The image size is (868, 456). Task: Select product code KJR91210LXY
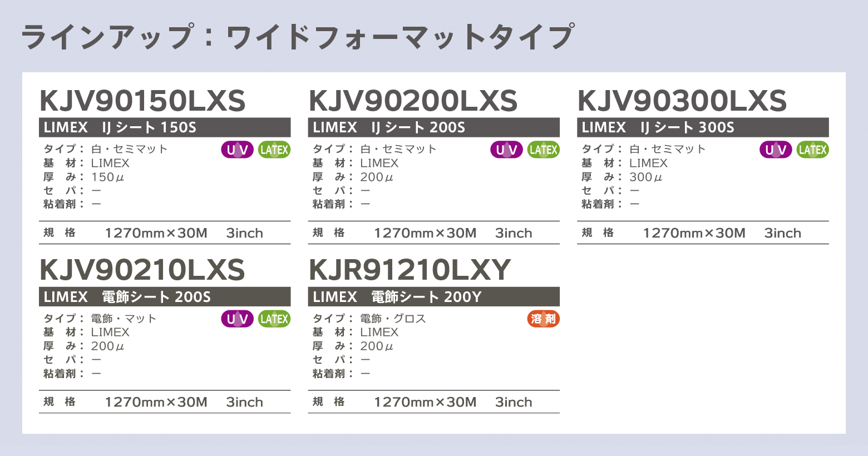[x=410, y=270]
